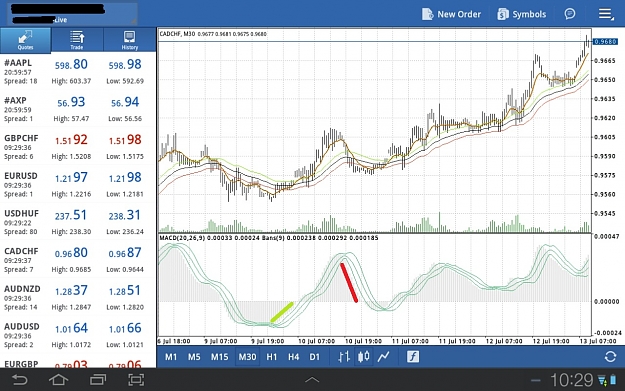Open the top-right hamburger menu
Image resolution: width=625 pixels, height=391 pixels.
(606, 14)
